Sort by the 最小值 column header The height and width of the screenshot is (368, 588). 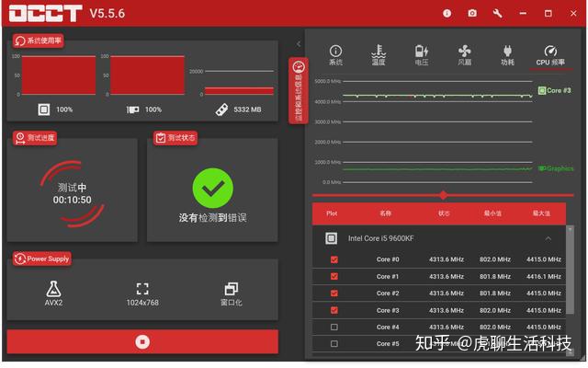coord(492,213)
